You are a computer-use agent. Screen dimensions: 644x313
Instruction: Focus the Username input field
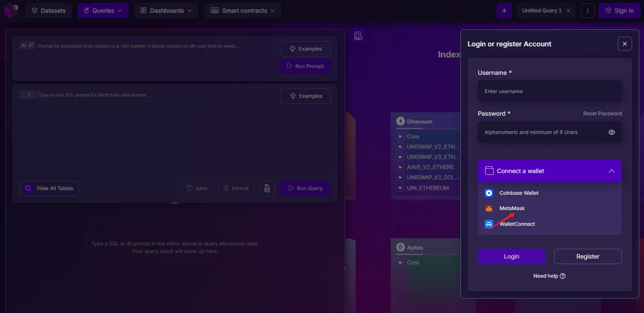coord(549,91)
